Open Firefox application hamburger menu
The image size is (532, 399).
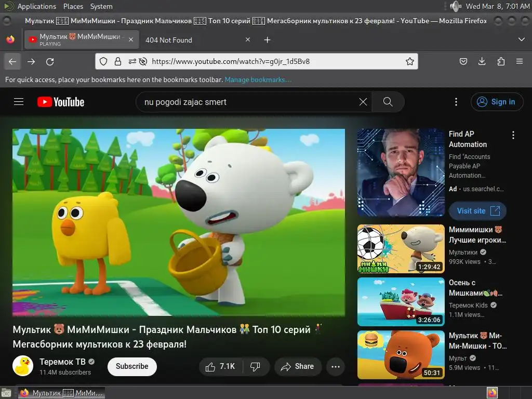coord(520,61)
